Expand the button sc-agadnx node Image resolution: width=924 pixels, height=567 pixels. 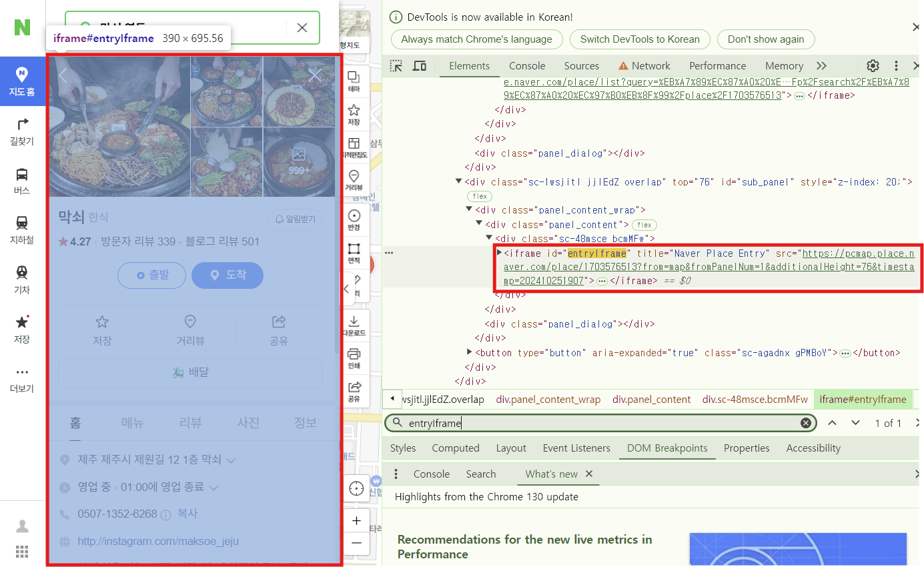pyautogui.click(x=470, y=352)
